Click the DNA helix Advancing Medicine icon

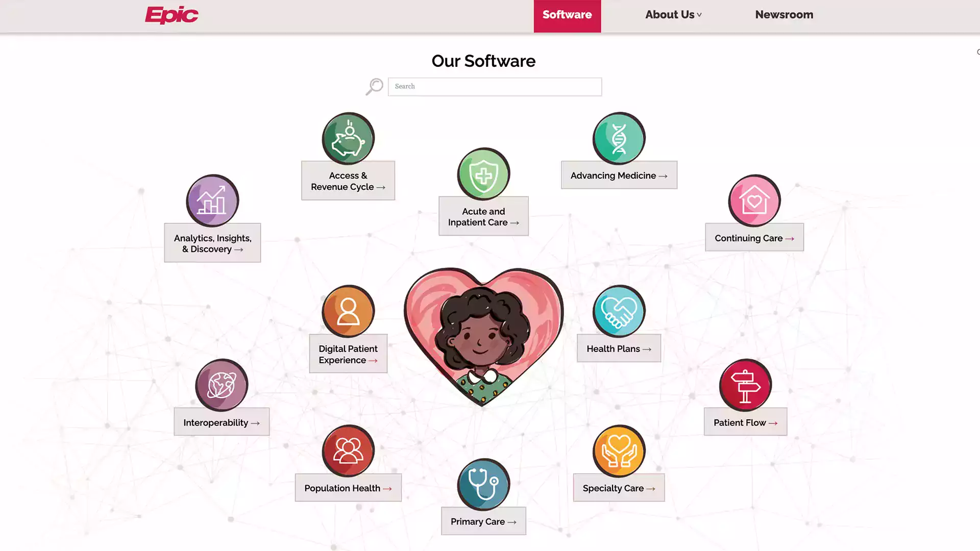(x=619, y=138)
